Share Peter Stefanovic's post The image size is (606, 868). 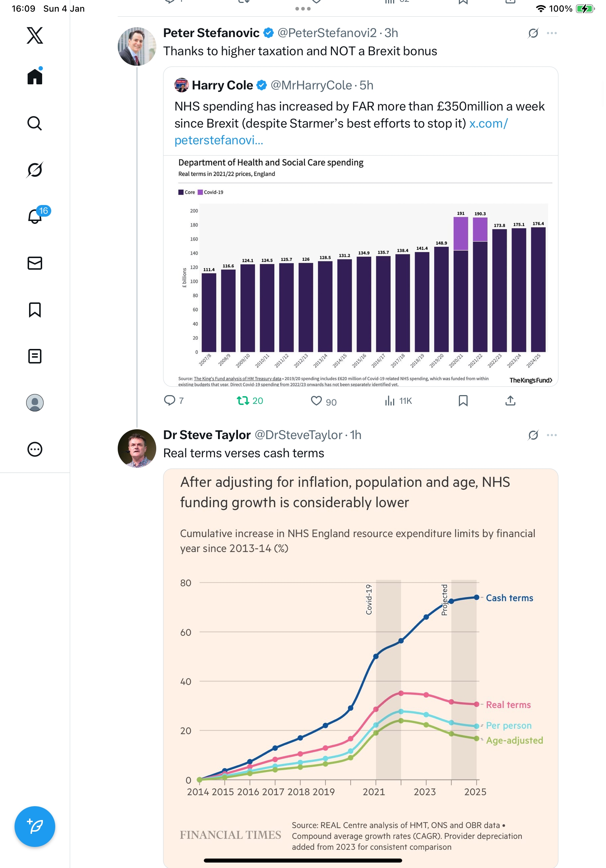coord(510,401)
